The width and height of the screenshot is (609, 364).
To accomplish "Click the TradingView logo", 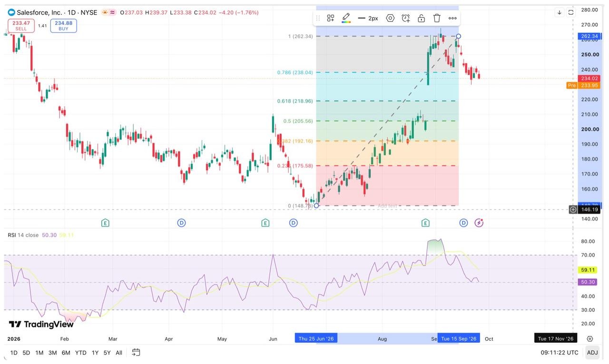I will pyautogui.click(x=41, y=325).
